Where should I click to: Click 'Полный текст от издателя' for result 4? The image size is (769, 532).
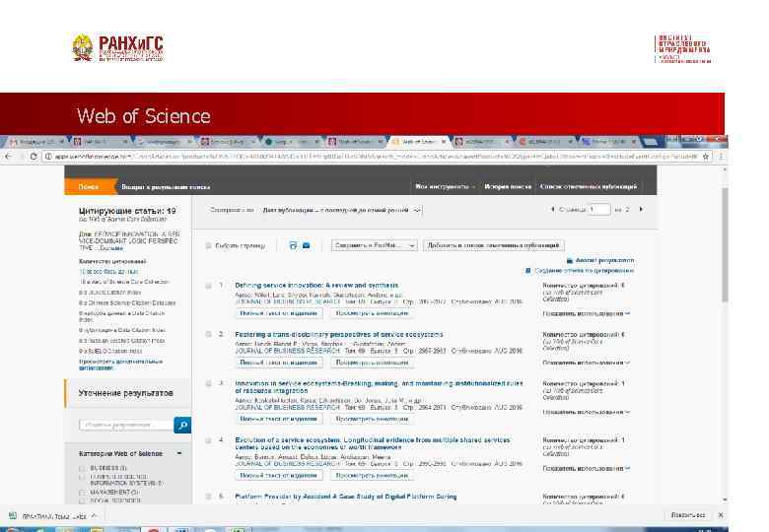tap(279, 475)
